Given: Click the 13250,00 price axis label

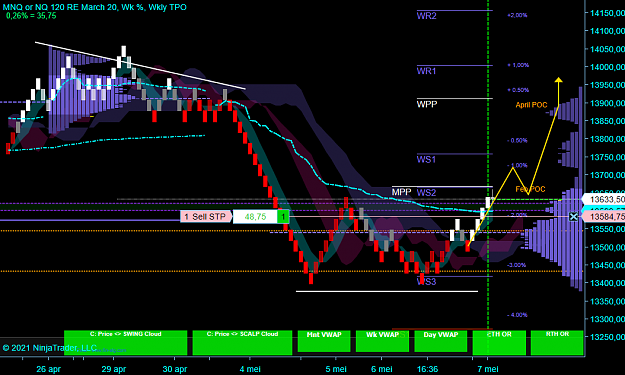Looking at the screenshot, I should pos(607,337).
